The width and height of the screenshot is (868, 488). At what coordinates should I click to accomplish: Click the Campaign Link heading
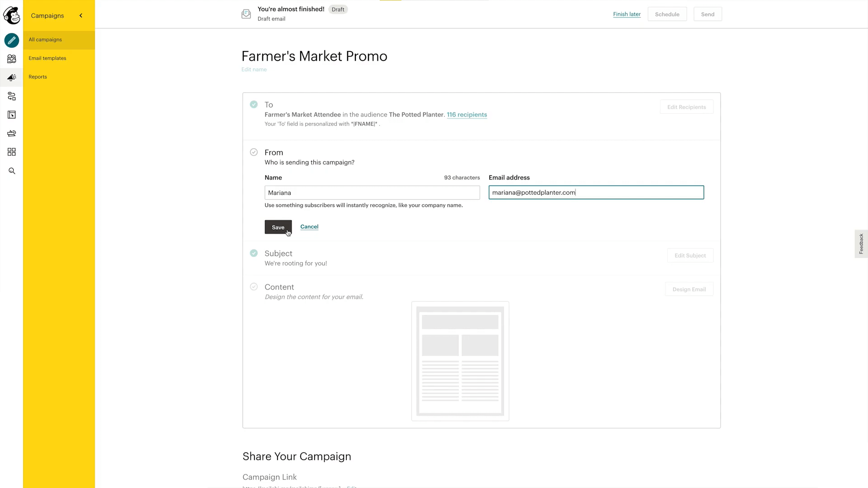pyautogui.click(x=269, y=477)
